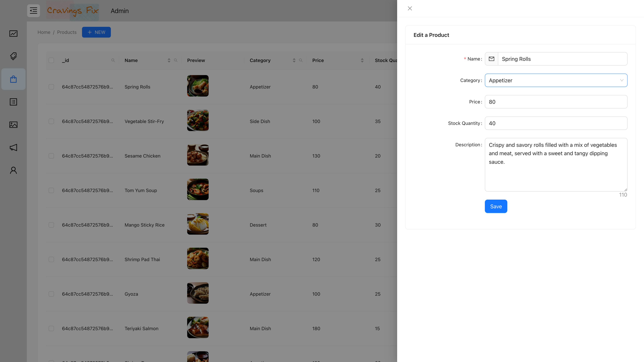Screen dimensions: 644x362
Task: Open the Products shopping bag menu item
Action: point(13,79)
